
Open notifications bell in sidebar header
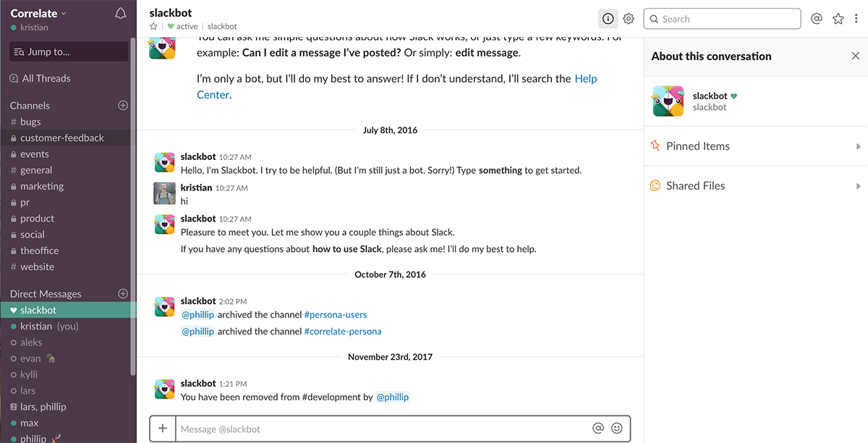tap(121, 14)
